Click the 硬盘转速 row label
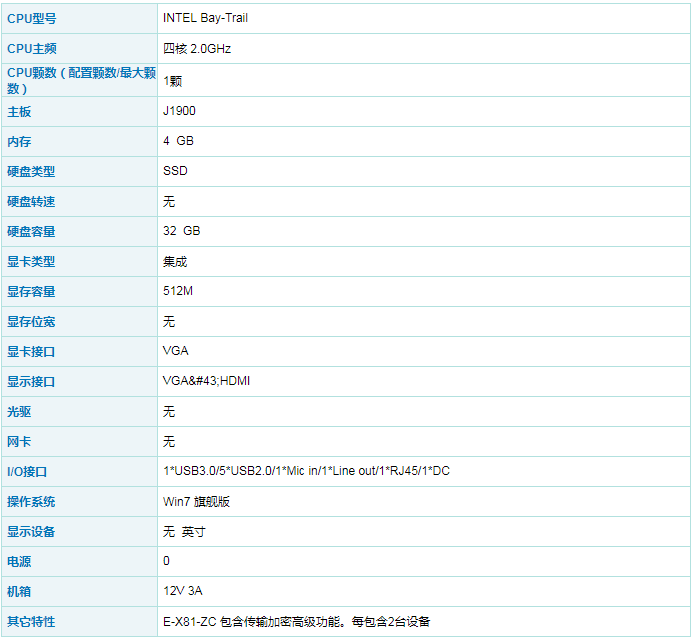Screen dimensions: 694x642 (x=31, y=201)
